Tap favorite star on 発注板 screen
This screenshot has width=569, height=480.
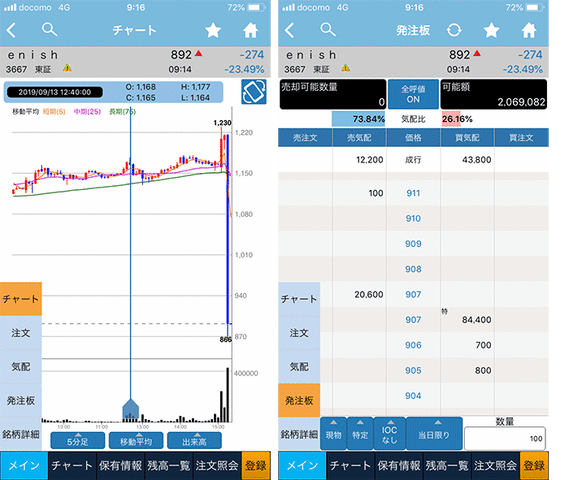click(491, 30)
